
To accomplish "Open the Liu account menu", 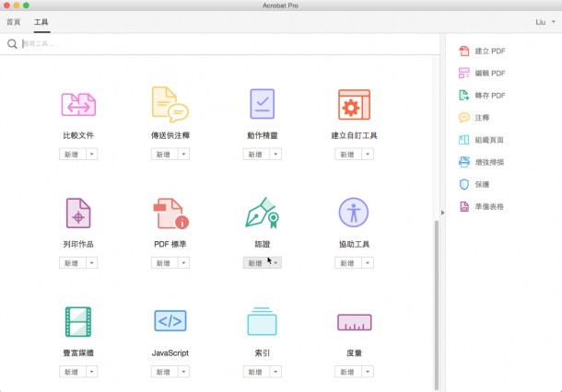I will point(544,21).
